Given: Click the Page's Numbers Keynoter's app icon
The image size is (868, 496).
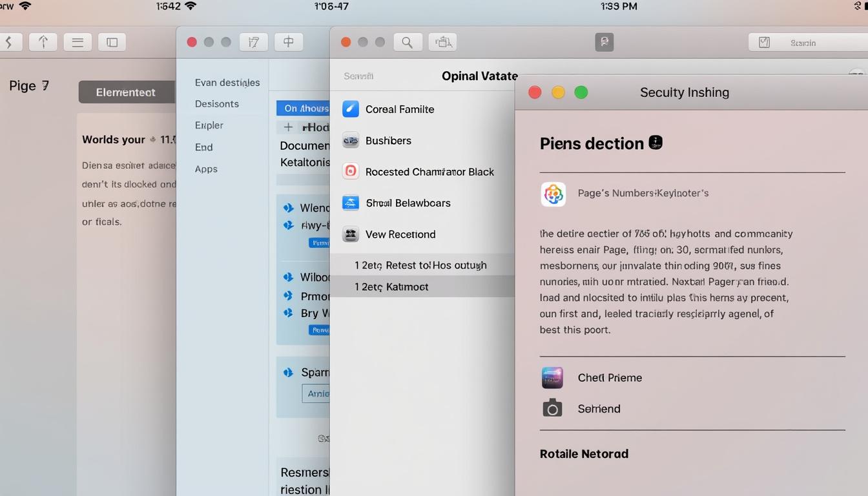Looking at the screenshot, I should (553, 193).
